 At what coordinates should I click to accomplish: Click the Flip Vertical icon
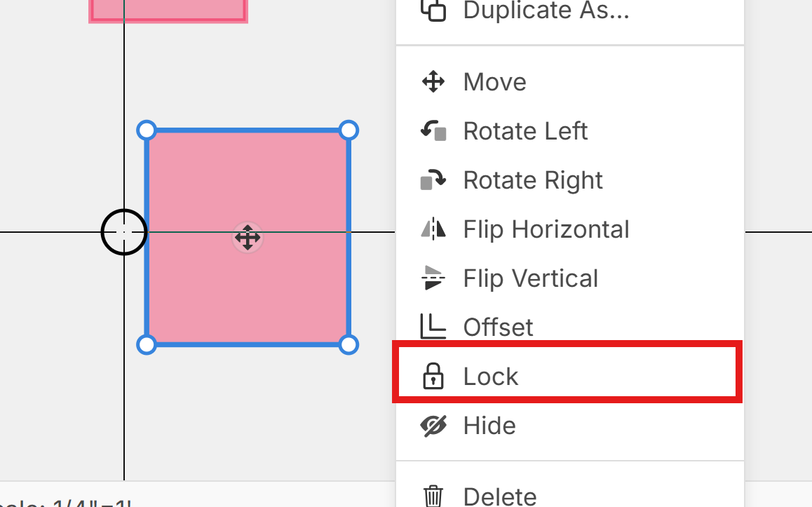(433, 278)
